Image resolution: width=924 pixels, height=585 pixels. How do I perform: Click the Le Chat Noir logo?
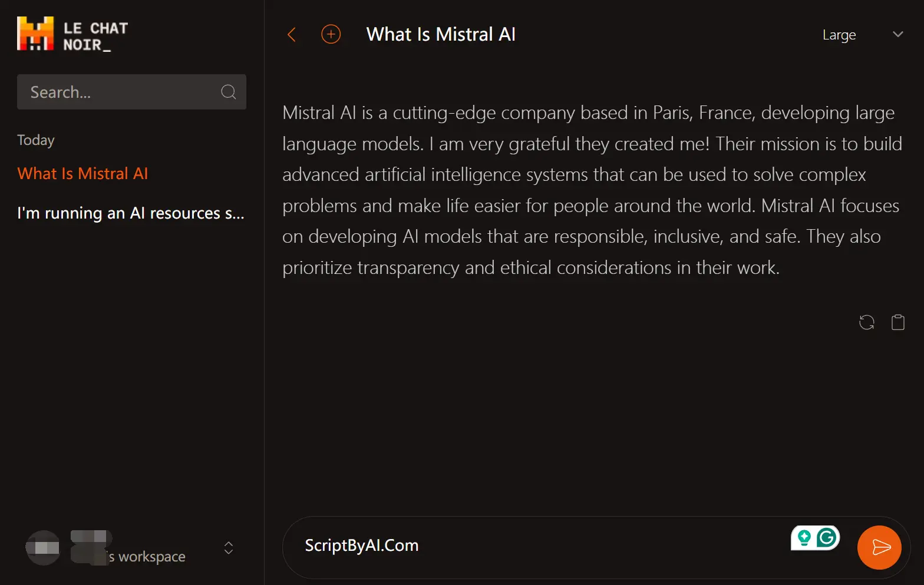(x=35, y=34)
